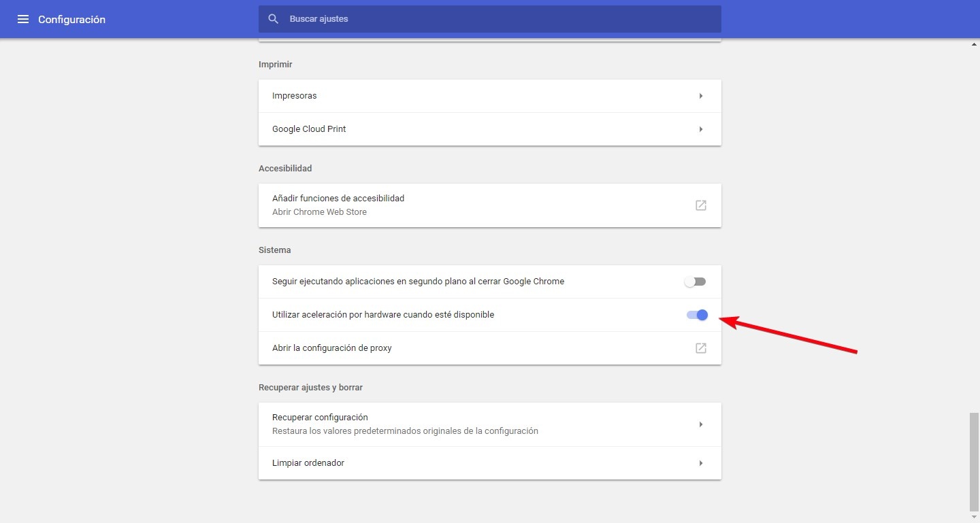Click the scrollbar's up arrow

tap(974, 44)
